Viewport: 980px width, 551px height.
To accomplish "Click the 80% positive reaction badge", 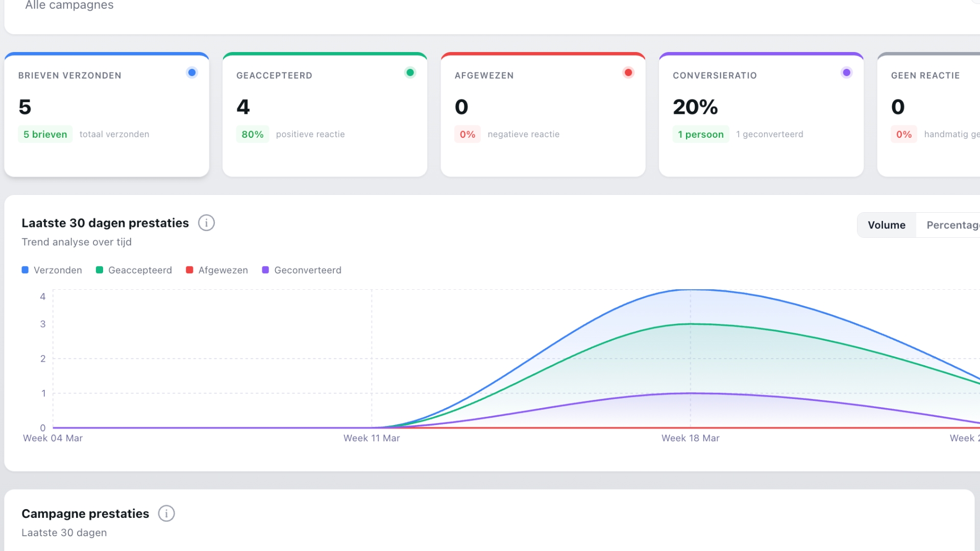I will (x=252, y=134).
